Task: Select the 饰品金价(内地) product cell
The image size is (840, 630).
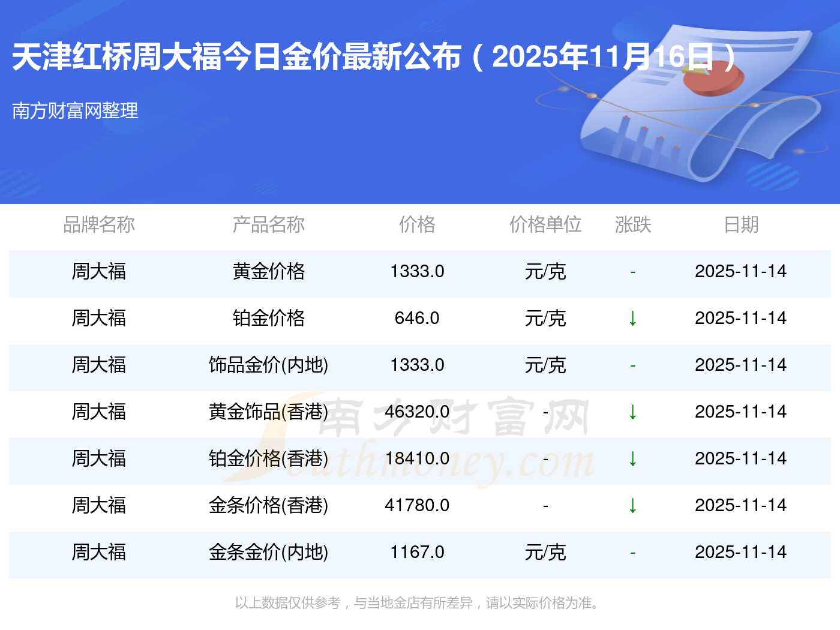Action: (268, 365)
